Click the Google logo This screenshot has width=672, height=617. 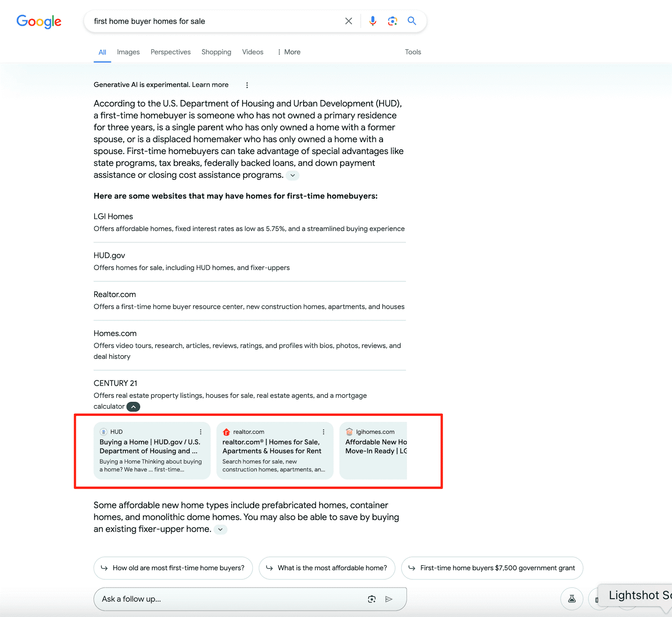[39, 22]
